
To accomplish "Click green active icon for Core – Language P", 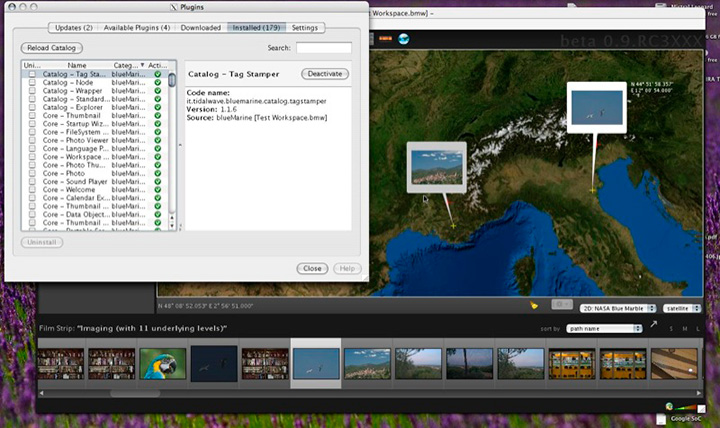I will click(158, 149).
